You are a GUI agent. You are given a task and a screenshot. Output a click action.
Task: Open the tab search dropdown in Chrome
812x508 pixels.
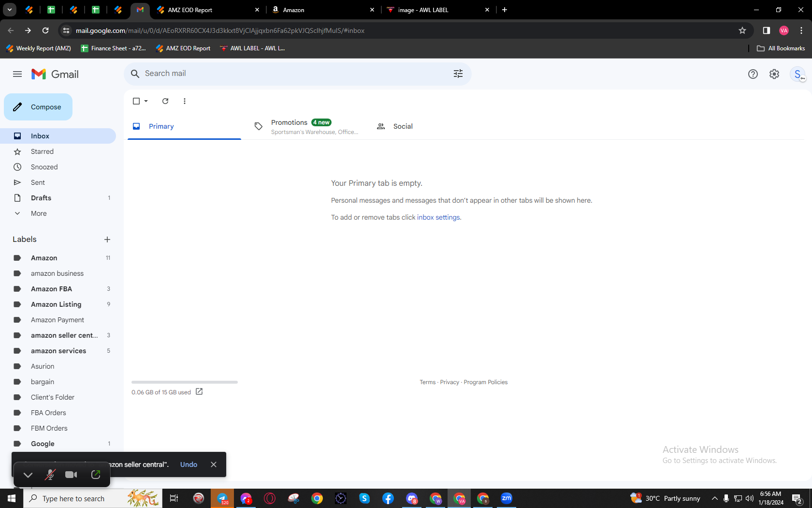click(x=10, y=10)
